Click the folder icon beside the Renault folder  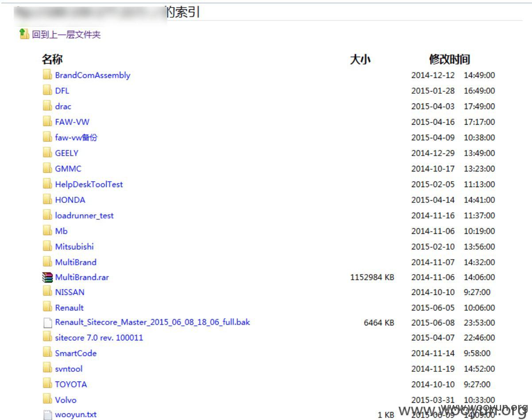[x=47, y=307]
